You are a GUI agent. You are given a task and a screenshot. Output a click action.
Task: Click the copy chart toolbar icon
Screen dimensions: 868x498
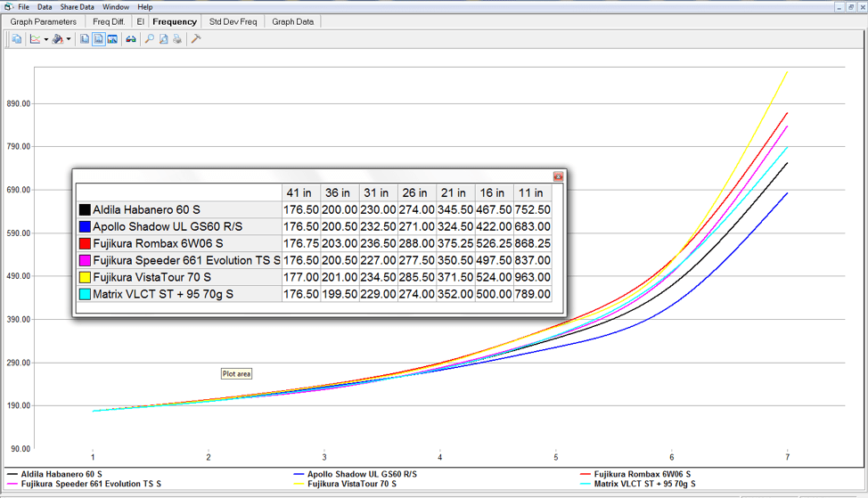click(17, 39)
